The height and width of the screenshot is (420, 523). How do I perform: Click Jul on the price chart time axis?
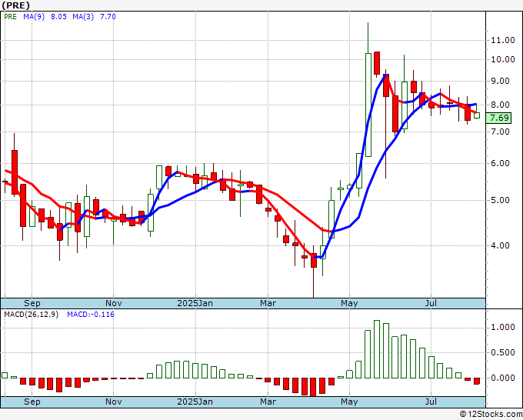[x=431, y=303]
